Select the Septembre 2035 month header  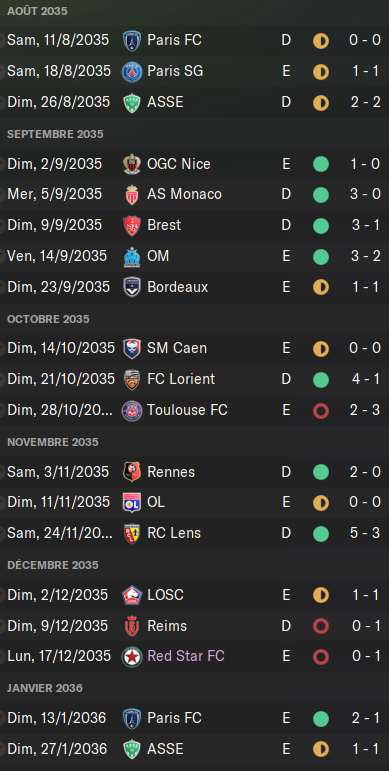point(55,134)
